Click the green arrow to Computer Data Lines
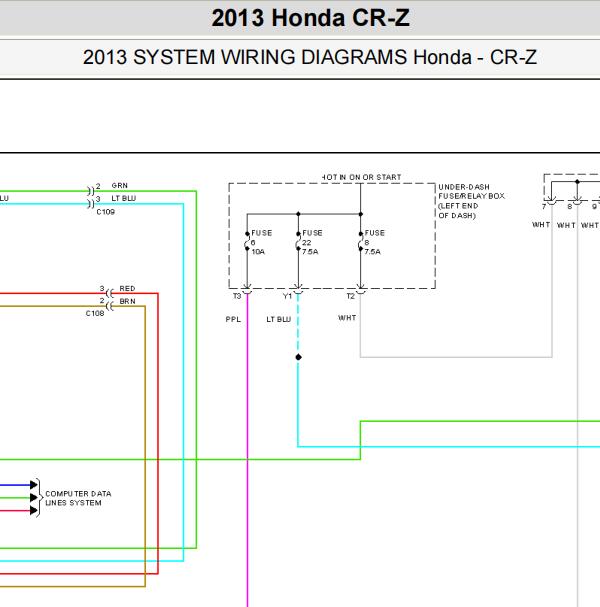The width and height of the screenshot is (600, 607). tap(34, 497)
